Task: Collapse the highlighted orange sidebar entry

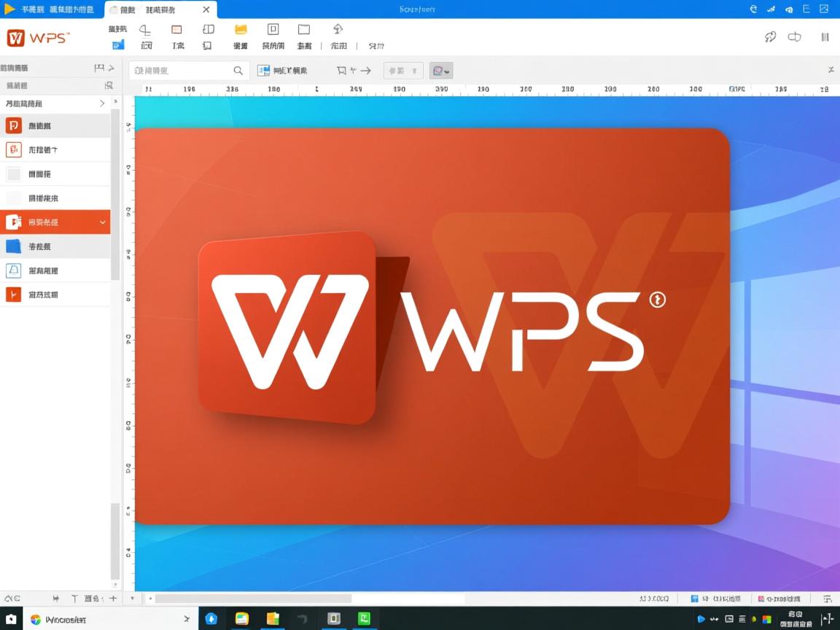Action: (102, 222)
